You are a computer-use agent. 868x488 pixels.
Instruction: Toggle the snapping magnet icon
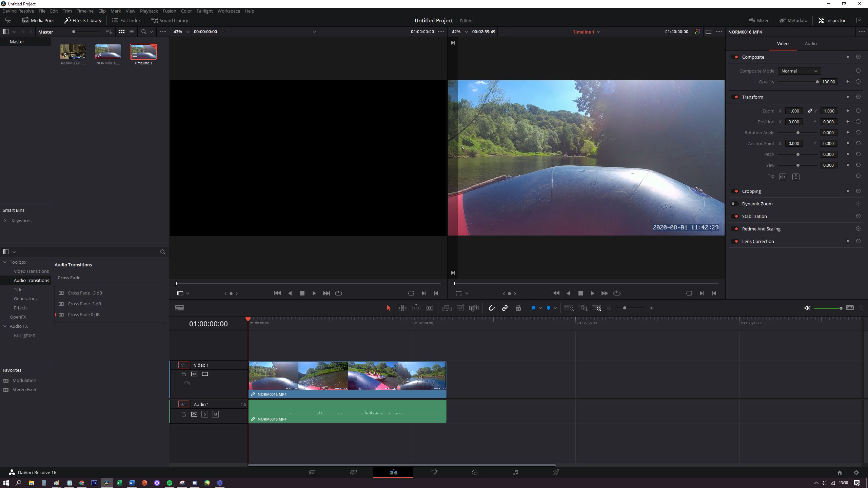click(x=491, y=308)
